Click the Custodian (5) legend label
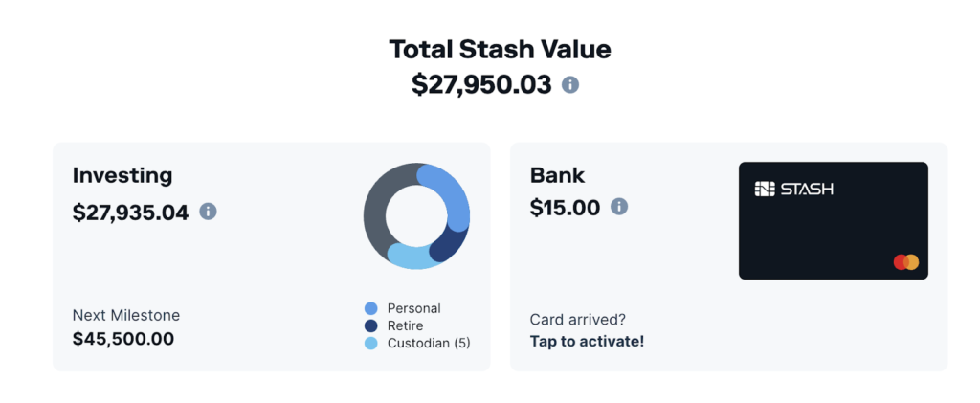 point(429,343)
